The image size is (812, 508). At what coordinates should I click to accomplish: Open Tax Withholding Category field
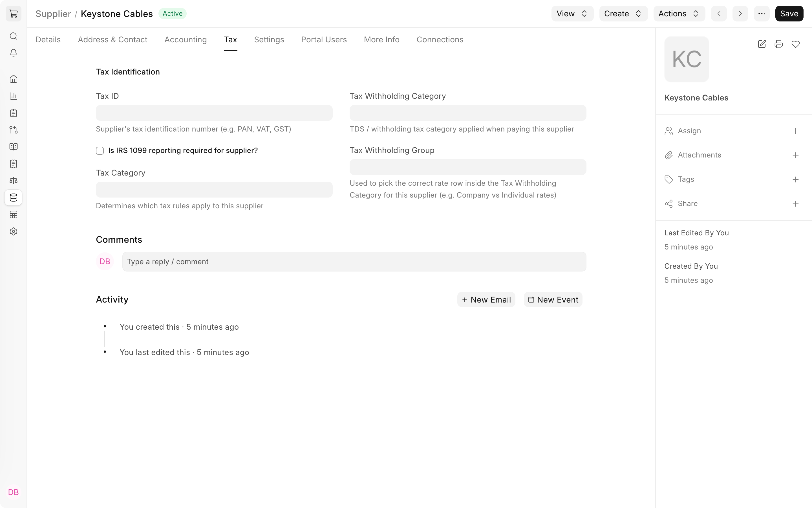[x=468, y=113]
